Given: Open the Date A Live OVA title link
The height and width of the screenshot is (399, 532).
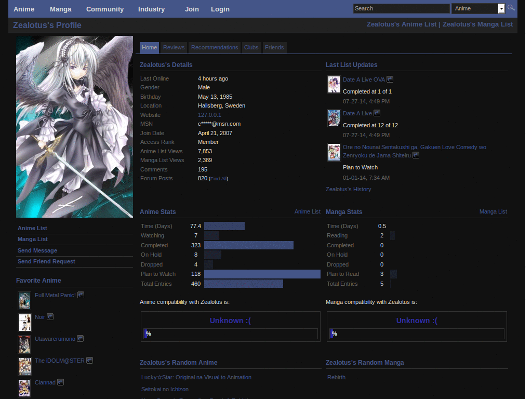Looking at the screenshot, I should (364, 79).
